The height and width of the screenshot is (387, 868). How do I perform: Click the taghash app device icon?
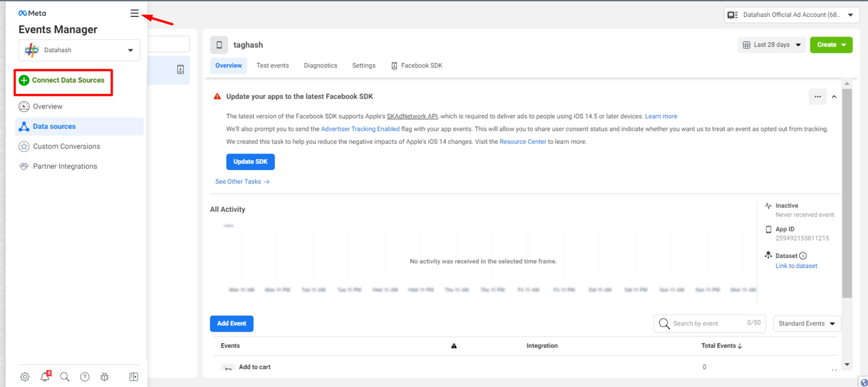(x=219, y=45)
